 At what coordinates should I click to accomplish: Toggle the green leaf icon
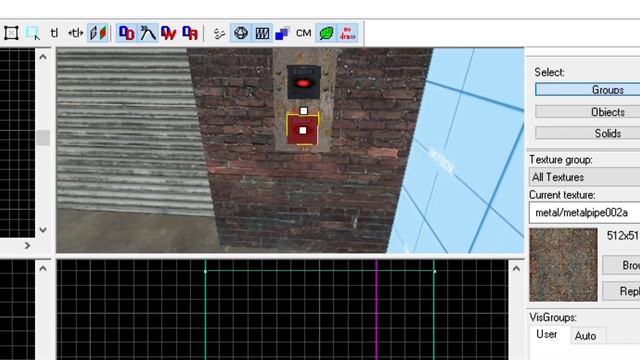(326, 33)
